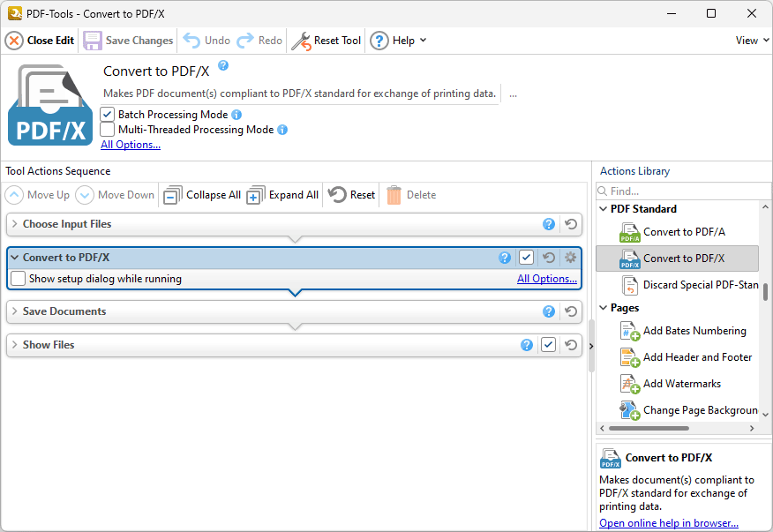773x532 pixels.
Task: Click Expand All
Action: 282,195
